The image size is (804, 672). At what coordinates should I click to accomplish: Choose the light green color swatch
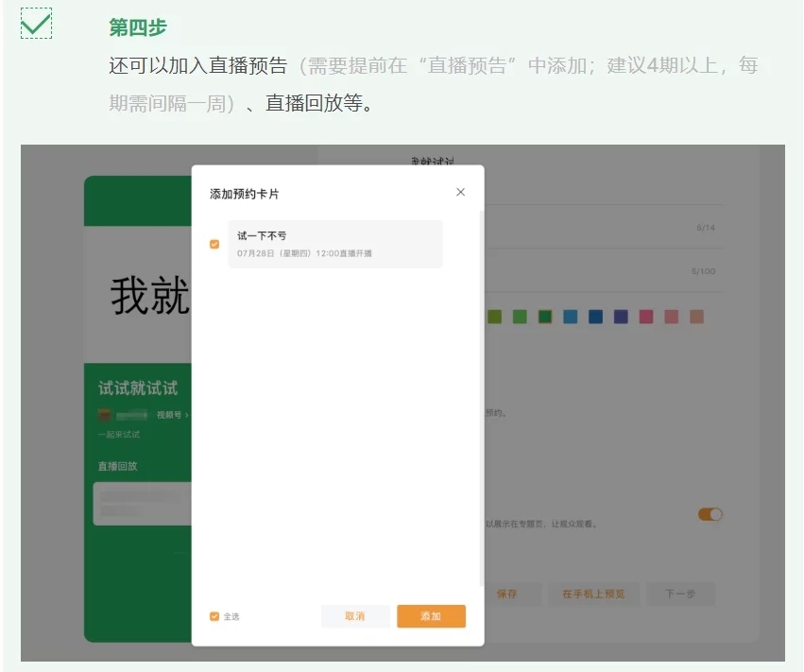[x=520, y=317]
